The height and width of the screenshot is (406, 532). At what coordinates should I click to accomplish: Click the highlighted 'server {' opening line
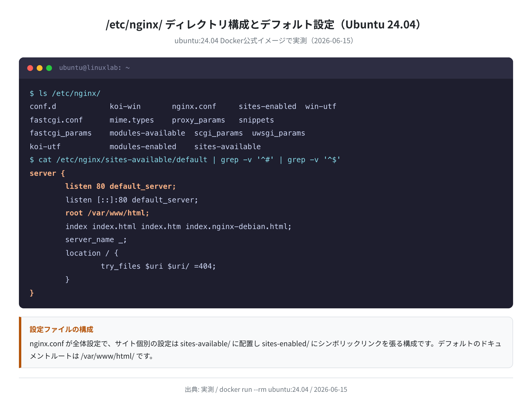pyautogui.click(x=47, y=173)
